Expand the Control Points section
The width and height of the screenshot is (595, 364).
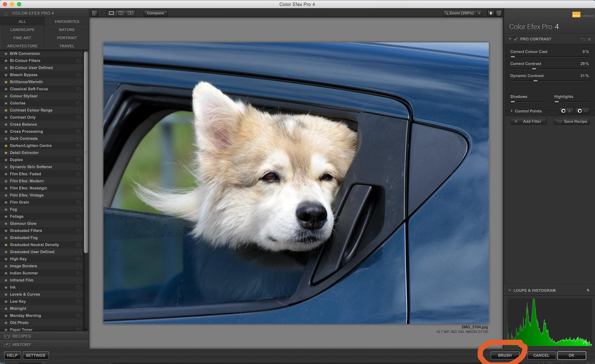[512, 111]
